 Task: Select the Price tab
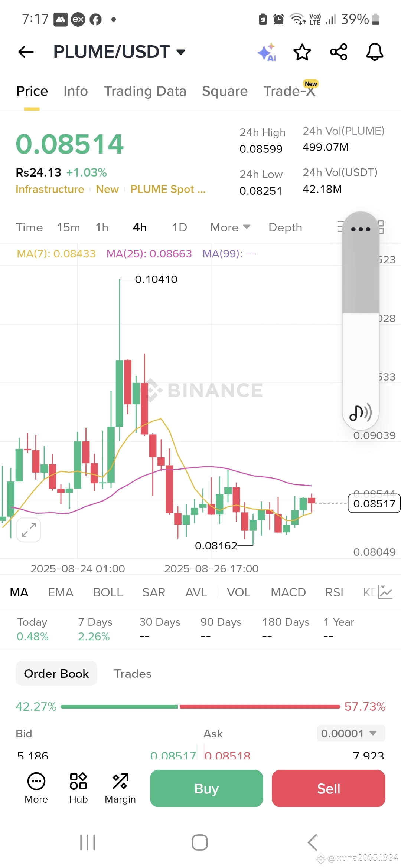(x=32, y=91)
